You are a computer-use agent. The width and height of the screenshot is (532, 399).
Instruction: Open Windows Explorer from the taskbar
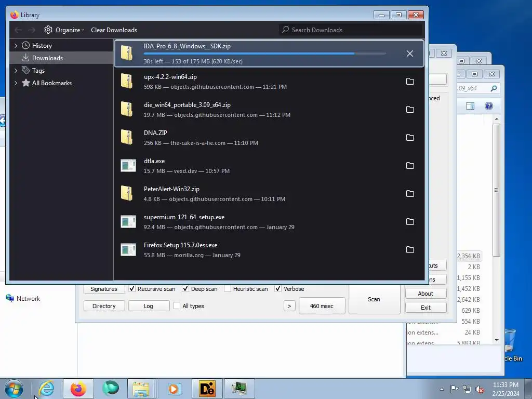click(141, 389)
